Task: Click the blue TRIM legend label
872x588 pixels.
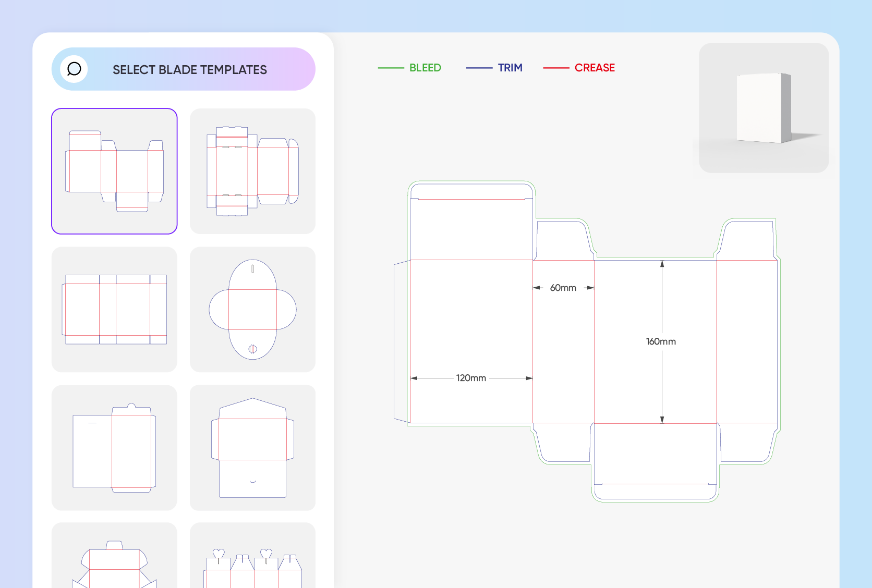Action: click(x=510, y=68)
